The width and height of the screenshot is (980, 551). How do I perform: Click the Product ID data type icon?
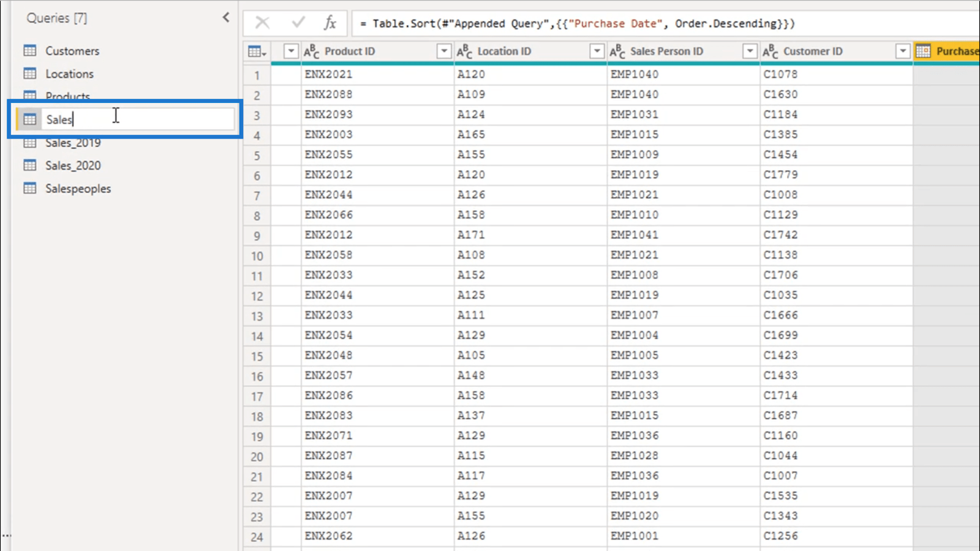point(311,51)
